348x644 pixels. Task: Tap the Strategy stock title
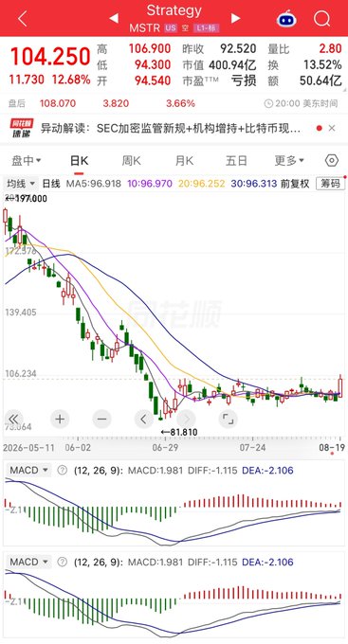click(174, 10)
